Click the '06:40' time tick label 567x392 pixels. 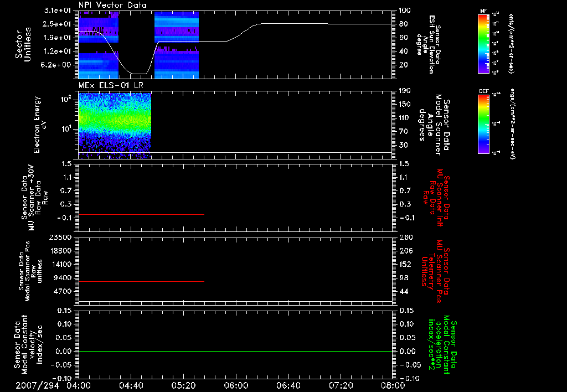pos(288,385)
